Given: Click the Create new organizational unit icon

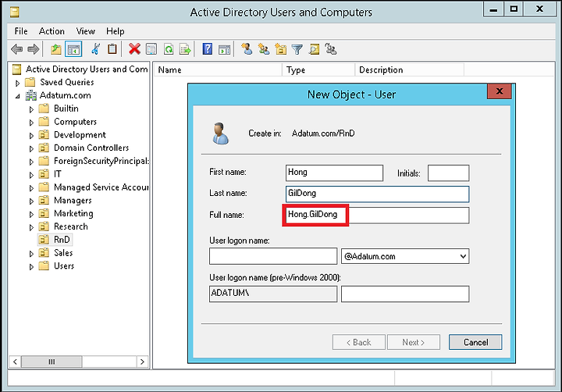Looking at the screenshot, I should [281, 49].
